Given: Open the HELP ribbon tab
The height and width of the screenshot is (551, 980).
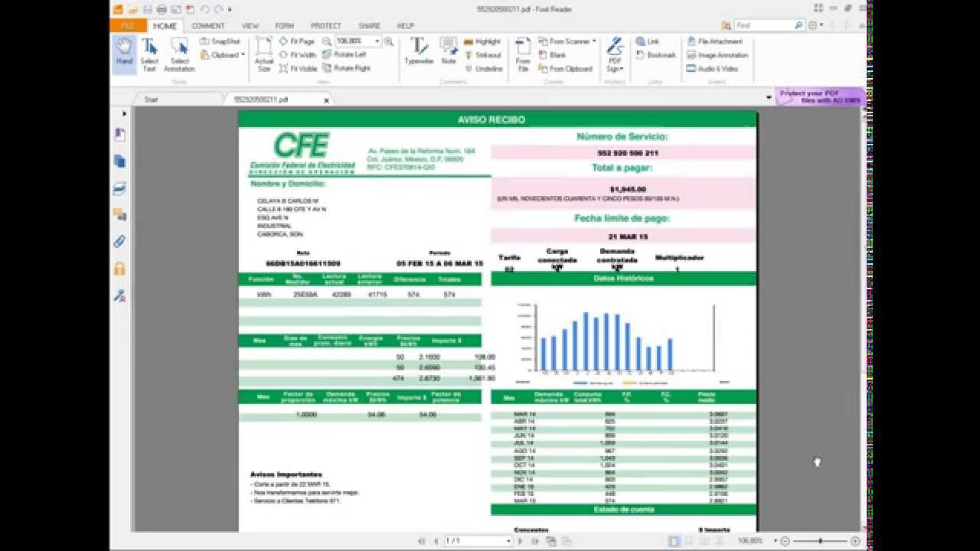Looking at the screenshot, I should coord(405,26).
